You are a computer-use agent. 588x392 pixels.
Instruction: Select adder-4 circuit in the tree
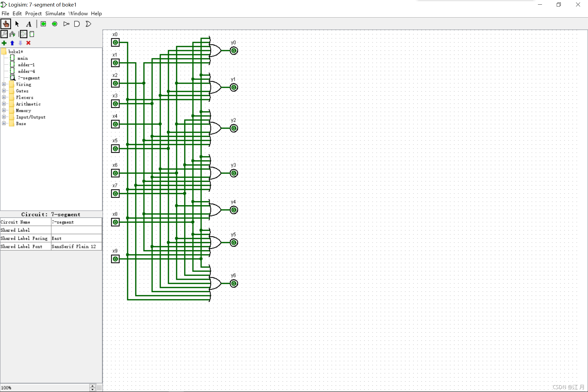coord(26,71)
